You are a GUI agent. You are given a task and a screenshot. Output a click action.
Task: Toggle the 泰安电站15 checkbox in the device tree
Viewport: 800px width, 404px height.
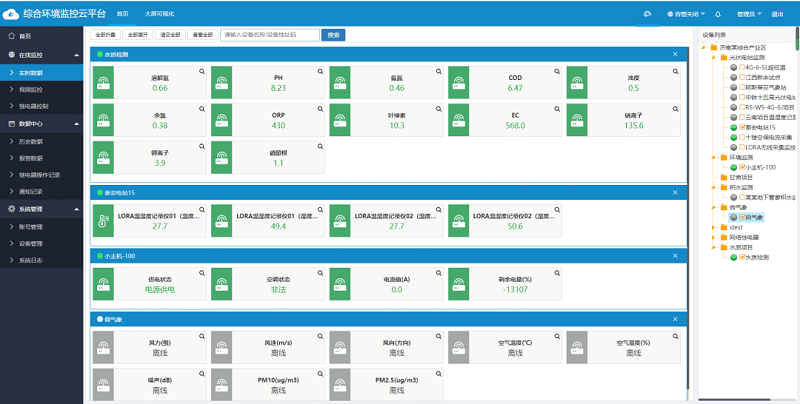[x=742, y=127]
